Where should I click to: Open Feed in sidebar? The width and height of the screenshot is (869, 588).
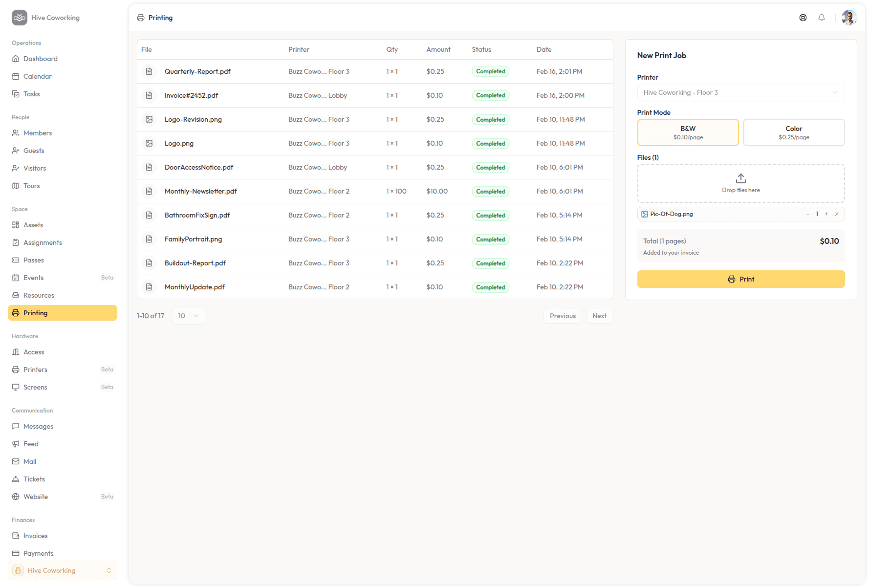63,444
